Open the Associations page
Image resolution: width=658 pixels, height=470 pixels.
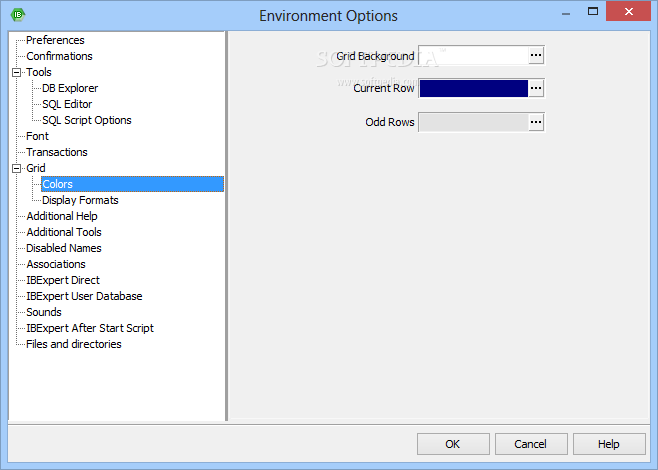pyautogui.click(x=56, y=264)
